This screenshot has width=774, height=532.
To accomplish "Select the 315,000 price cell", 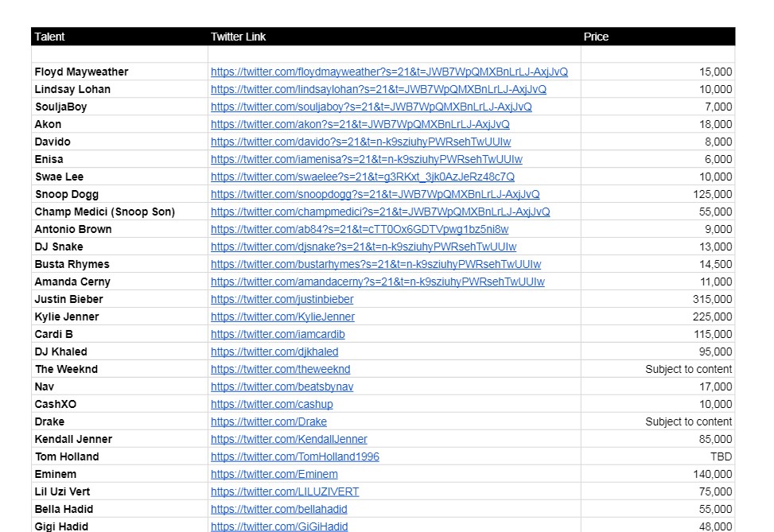I will [658, 300].
